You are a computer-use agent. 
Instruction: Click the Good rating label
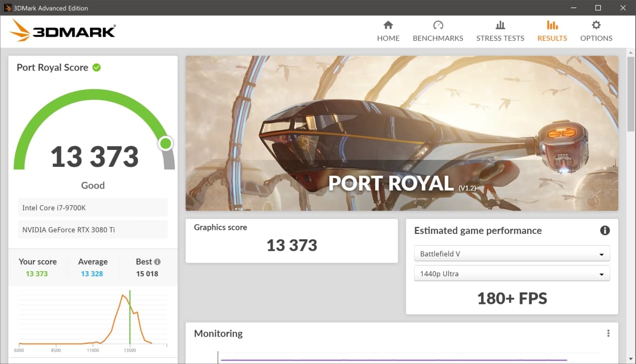(x=93, y=186)
